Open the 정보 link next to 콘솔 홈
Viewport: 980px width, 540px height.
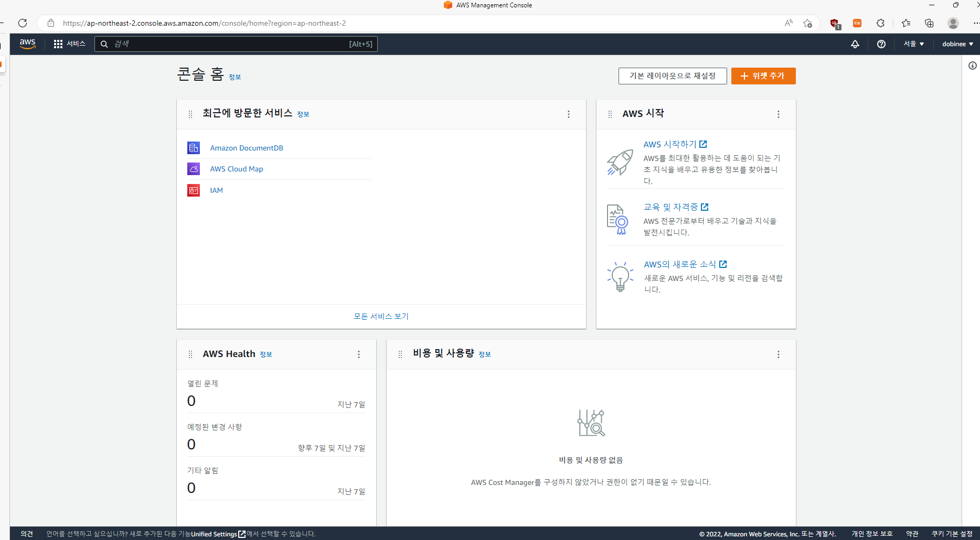click(x=235, y=77)
